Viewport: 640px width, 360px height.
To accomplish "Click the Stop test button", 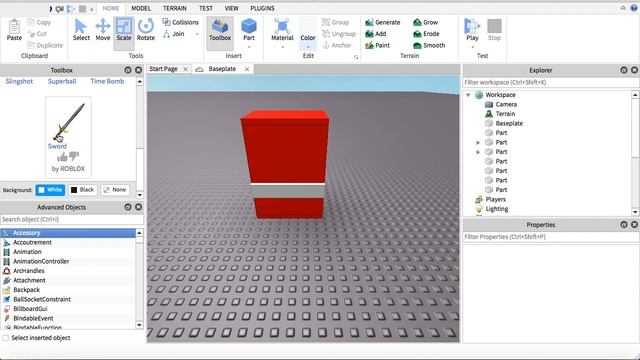I will 494,29.
